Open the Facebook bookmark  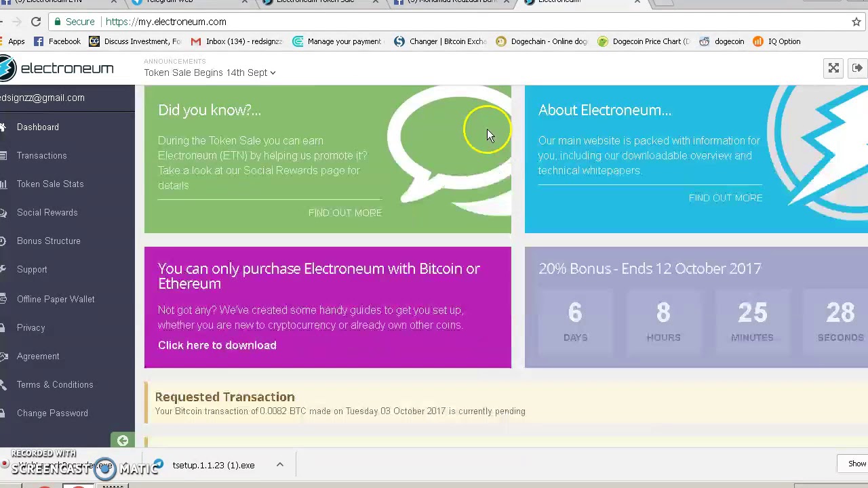click(57, 41)
